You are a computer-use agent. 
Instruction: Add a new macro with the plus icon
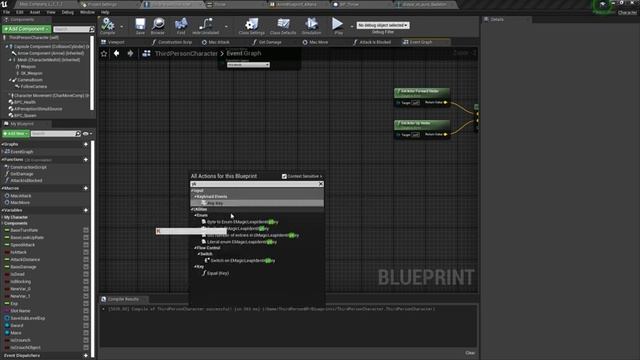coord(86,188)
